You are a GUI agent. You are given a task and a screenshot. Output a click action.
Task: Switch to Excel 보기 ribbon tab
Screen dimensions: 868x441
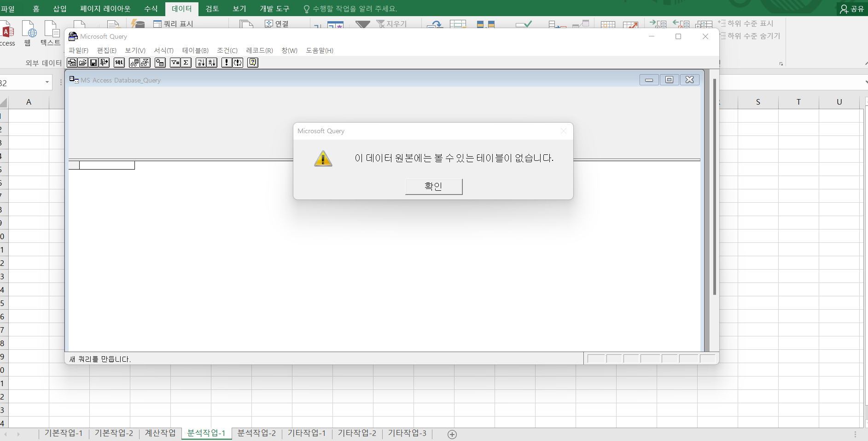(239, 9)
